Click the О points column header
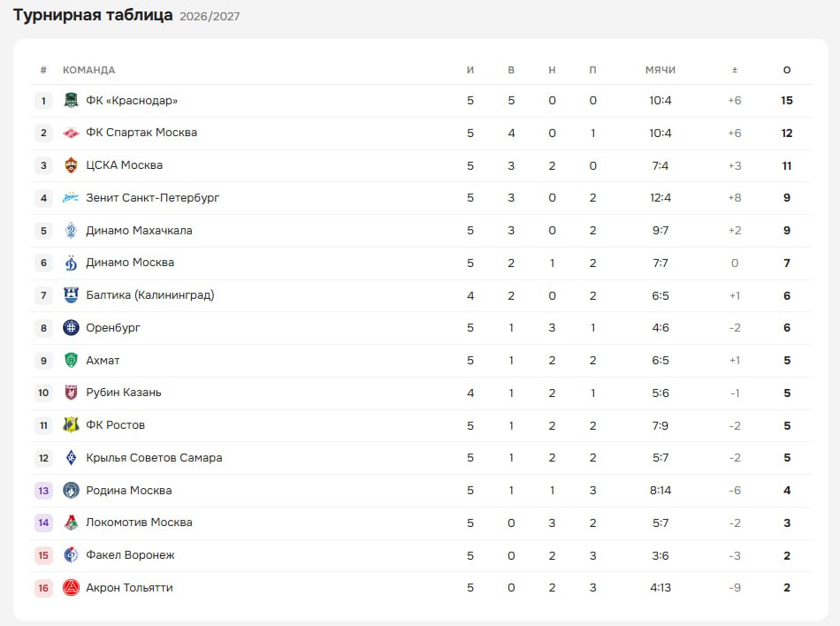Image resolution: width=840 pixels, height=626 pixels. 786,70
